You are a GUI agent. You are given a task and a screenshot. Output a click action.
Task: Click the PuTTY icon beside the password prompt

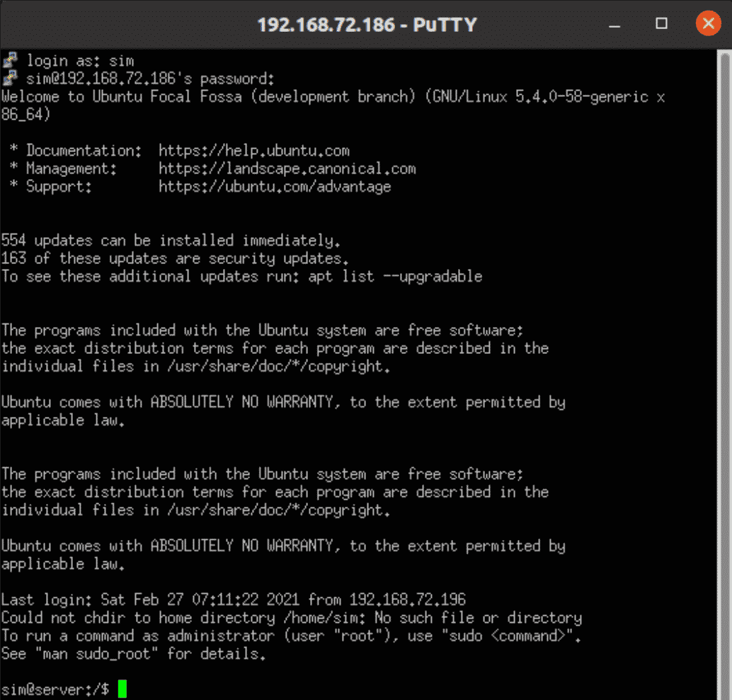(10, 78)
